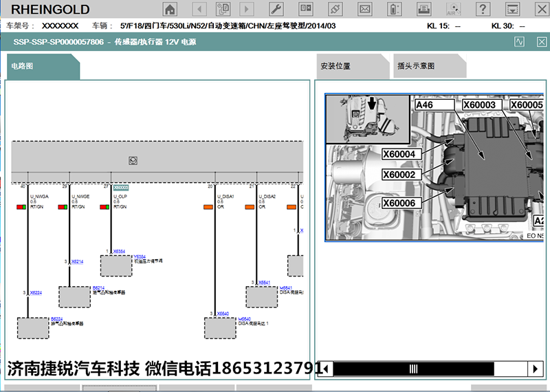
Task: Switch to the 电路图 tab
Action: (x=43, y=66)
